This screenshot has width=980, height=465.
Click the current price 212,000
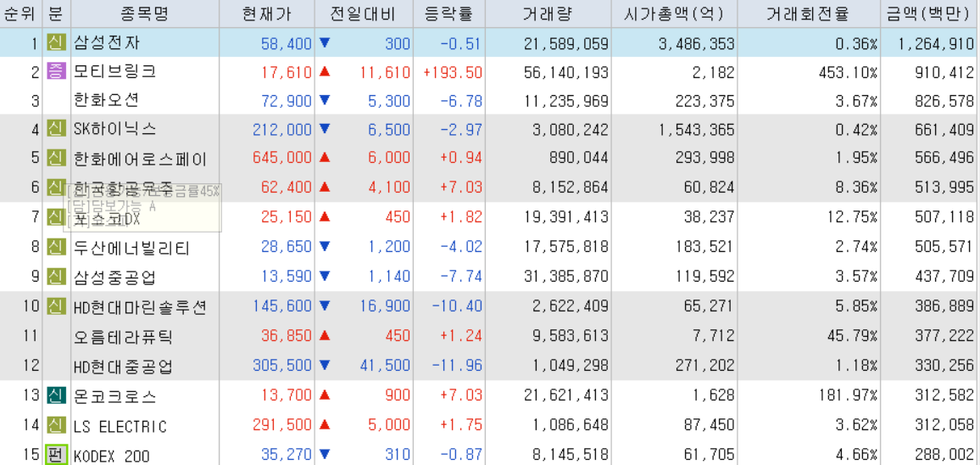[281, 130]
